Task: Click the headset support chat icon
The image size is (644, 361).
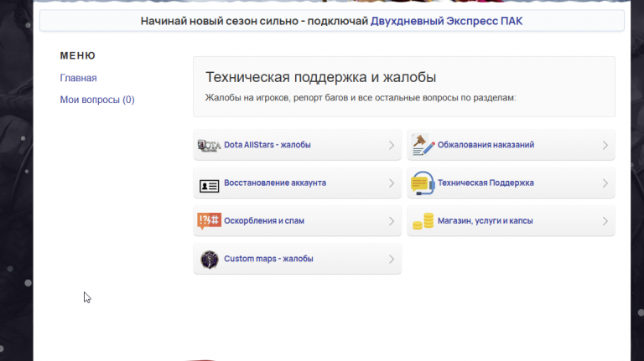Action: point(423,183)
